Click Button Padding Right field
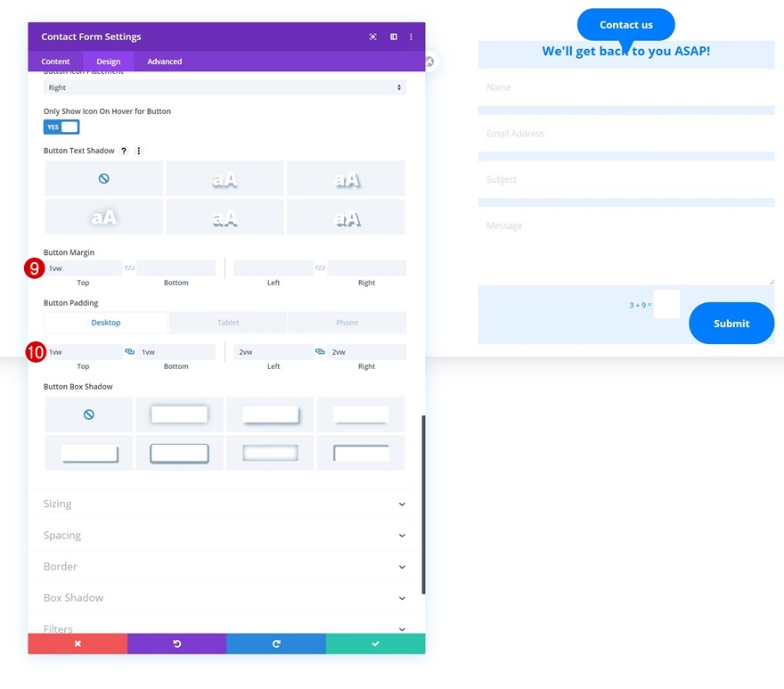Viewport: 784px width, 689px height. click(366, 352)
